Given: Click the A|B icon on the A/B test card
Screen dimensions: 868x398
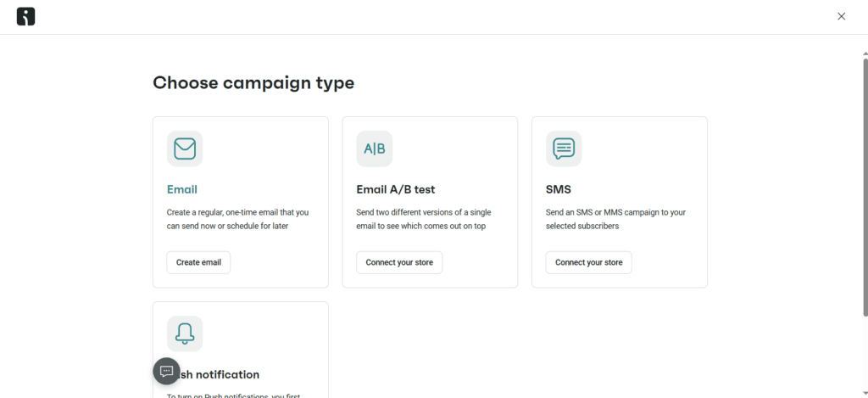Looking at the screenshot, I should [x=374, y=149].
